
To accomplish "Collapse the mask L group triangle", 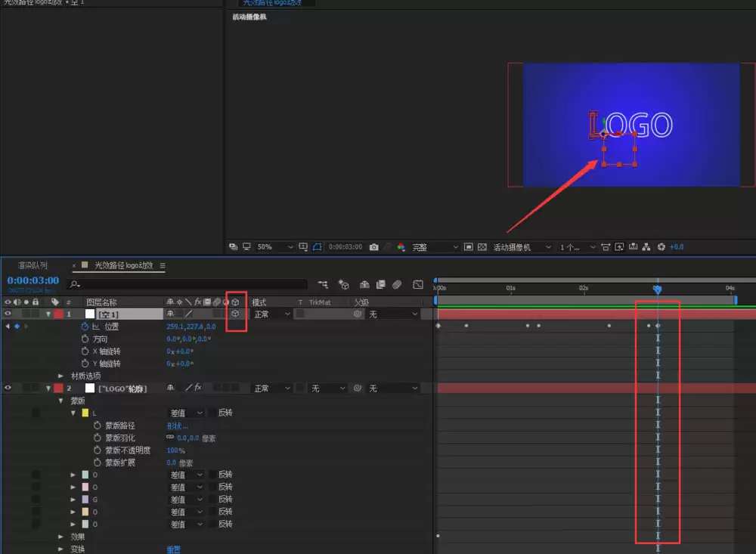I will (x=73, y=413).
